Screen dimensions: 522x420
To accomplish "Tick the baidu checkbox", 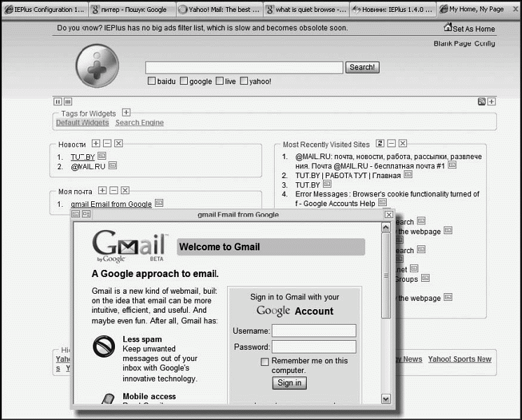I will (151, 81).
